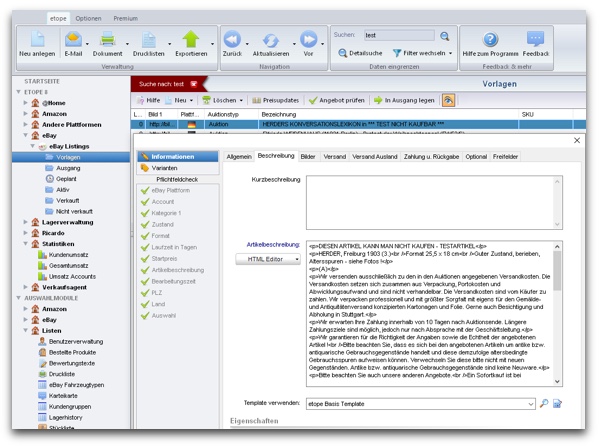The width and height of the screenshot is (600, 446).
Task: Open the Bilder tab
Action: click(x=308, y=157)
